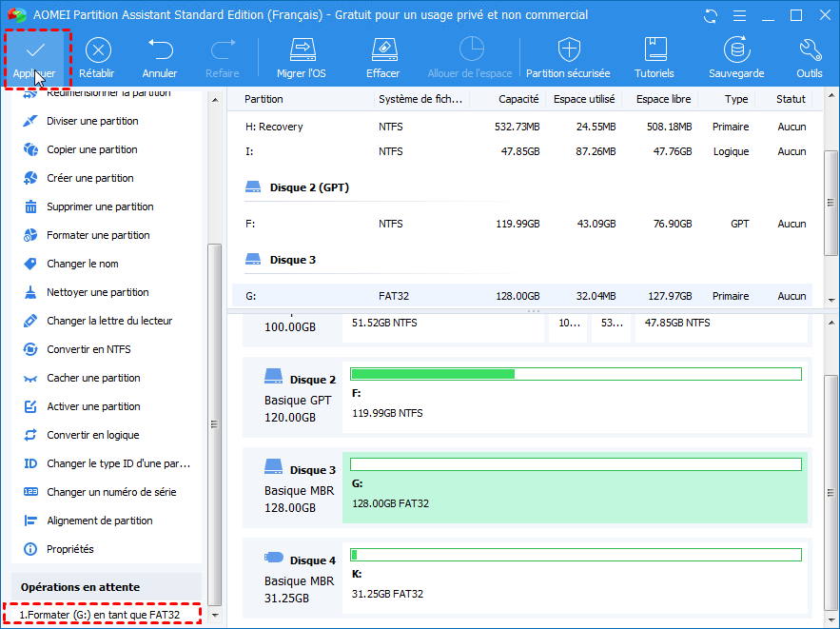Open the Tutoriels book icon
Viewport: 840px width, 629px height.
pyautogui.click(x=654, y=58)
